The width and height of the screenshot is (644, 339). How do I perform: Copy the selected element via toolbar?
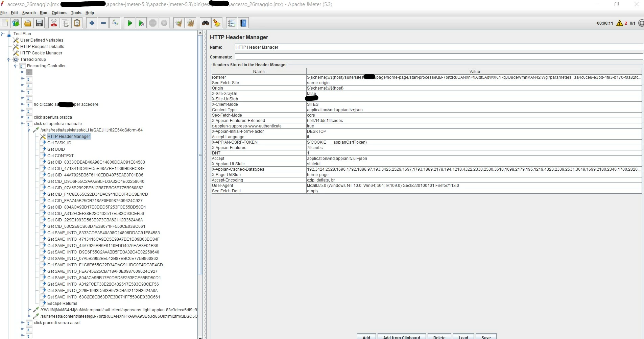[x=66, y=23]
